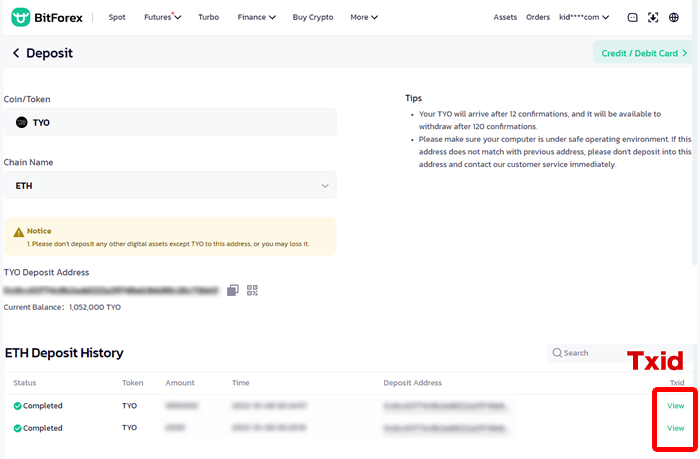Copy the TYO deposit address
The width and height of the screenshot is (700, 459).
click(x=233, y=290)
